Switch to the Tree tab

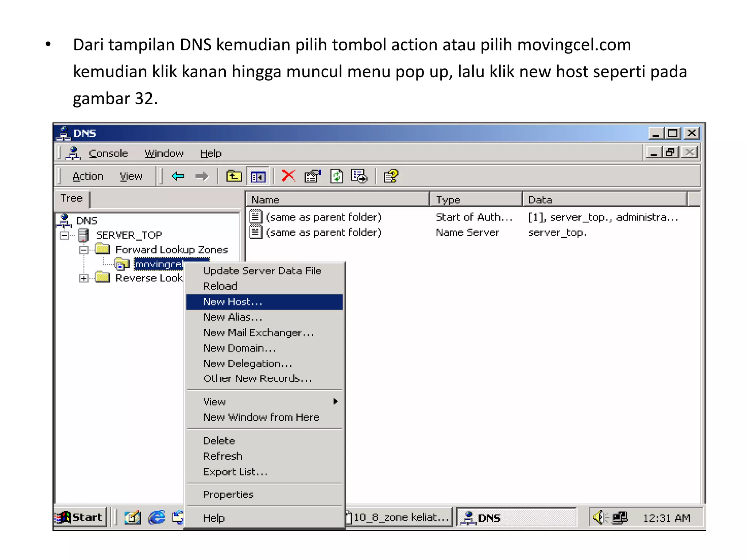coord(72,199)
